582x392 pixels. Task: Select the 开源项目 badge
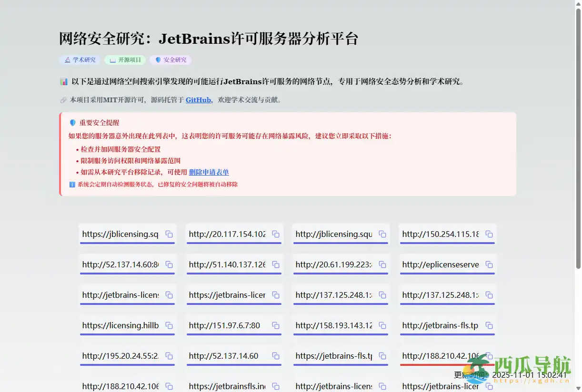(x=124, y=59)
